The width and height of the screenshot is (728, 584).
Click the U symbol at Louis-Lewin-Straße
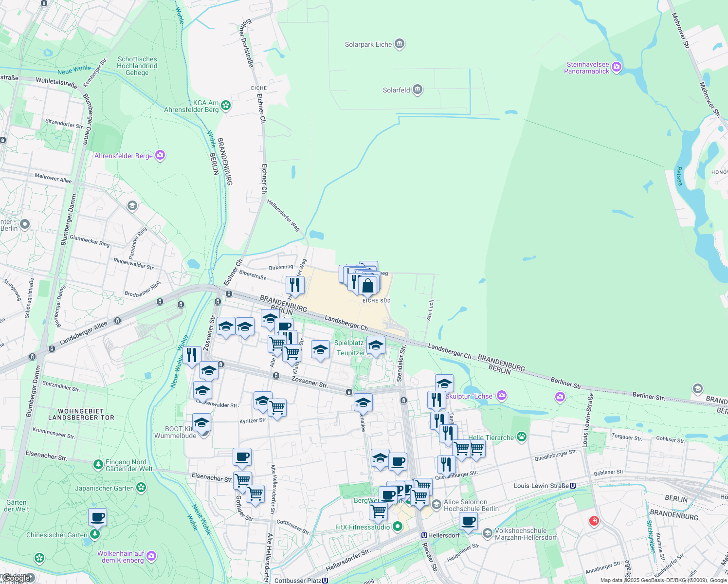572,485
